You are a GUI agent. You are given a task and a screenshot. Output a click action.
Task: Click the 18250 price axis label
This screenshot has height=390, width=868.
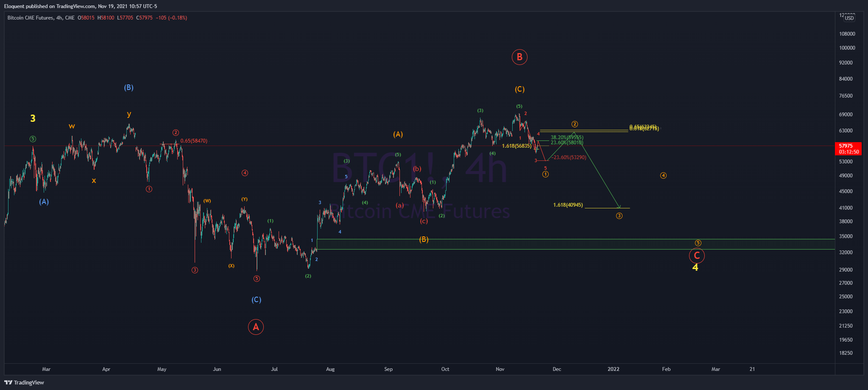coord(846,353)
